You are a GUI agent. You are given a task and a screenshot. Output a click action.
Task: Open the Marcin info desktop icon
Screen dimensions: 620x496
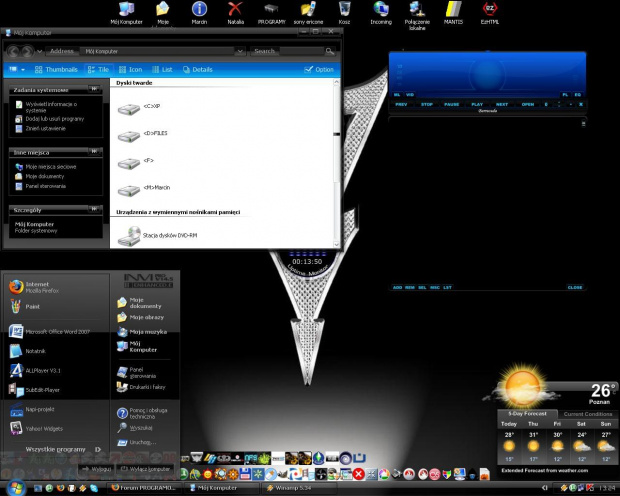pyautogui.click(x=199, y=13)
